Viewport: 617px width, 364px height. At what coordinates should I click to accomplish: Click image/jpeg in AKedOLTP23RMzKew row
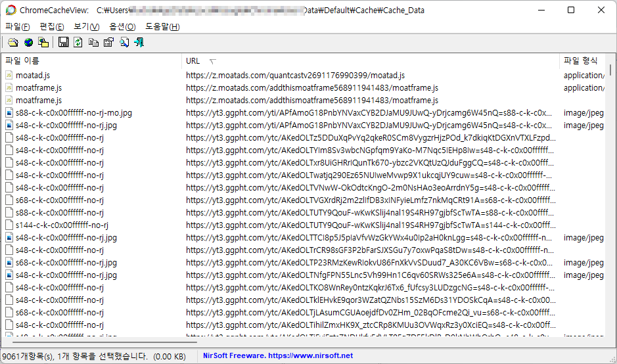point(583,263)
